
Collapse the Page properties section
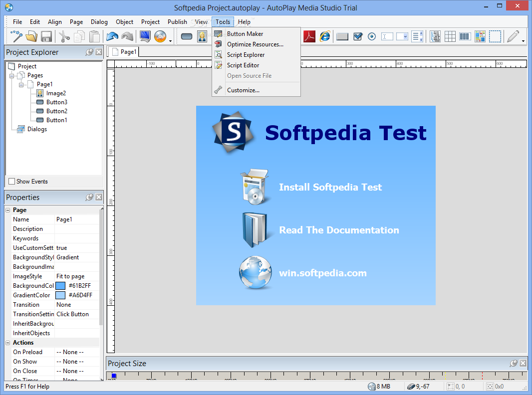coord(8,210)
